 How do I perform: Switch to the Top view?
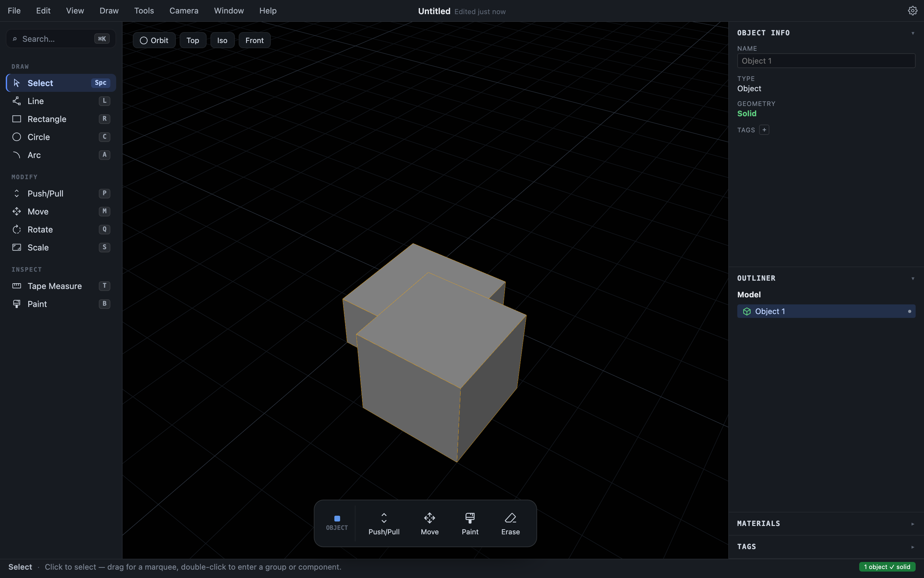point(193,40)
